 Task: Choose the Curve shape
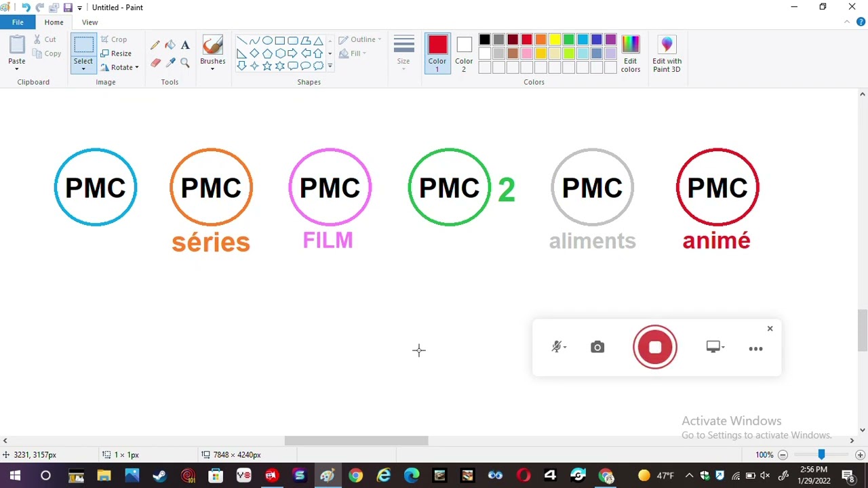tap(254, 41)
